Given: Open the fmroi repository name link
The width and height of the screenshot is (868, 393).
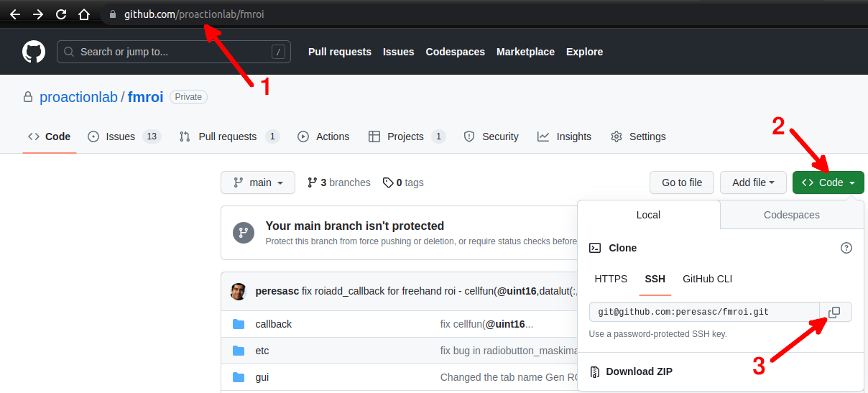Looking at the screenshot, I should pos(146,97).
